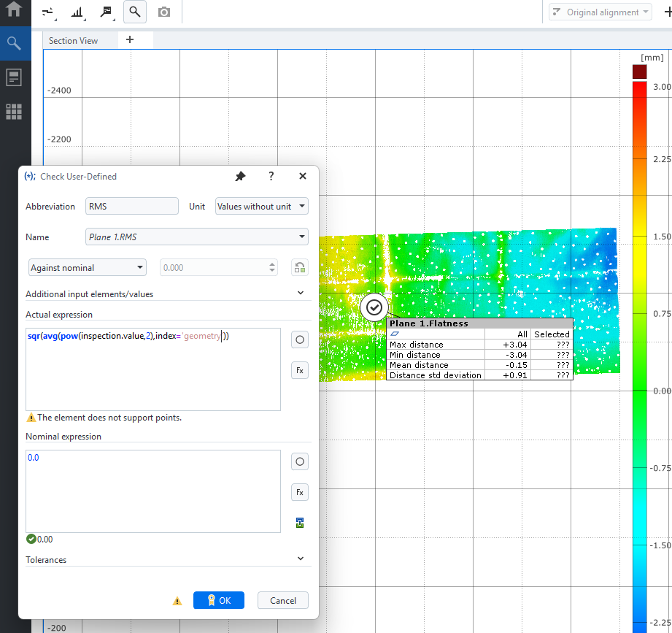Open the 'Against nominal' dropdown
The image size is (672, 633).
(88, 268)
